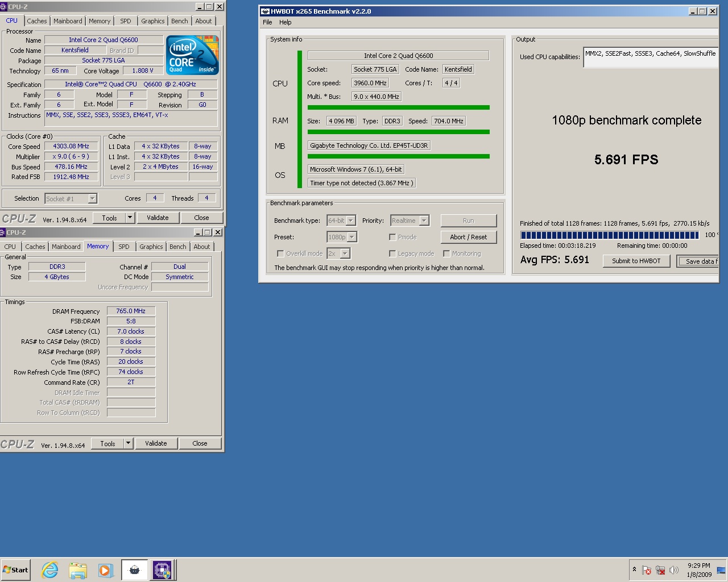Minimize the HWBOT x265 Benchmark window
728x582 pixels.
point(693,11)
